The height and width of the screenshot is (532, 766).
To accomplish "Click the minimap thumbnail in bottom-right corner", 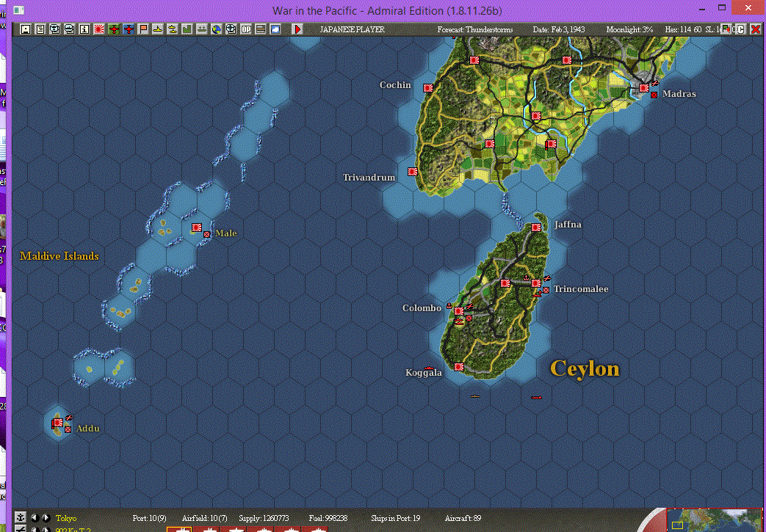I will 715,520.
